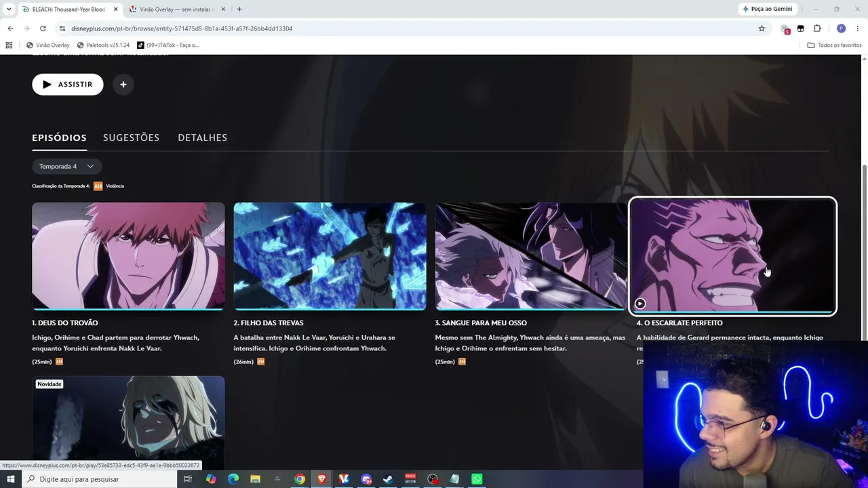The image size is (868, 488).
Task: Open the Paletools v25.1.24 bookmark
Action: click(103, 45)
